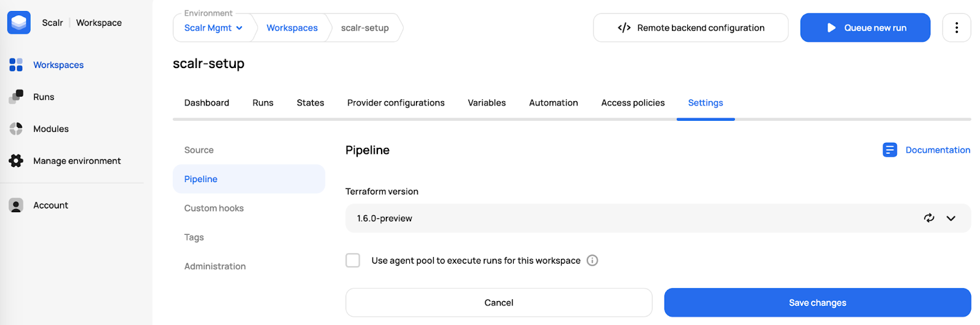Click the Runs icon in sidebar
The image size is (980, 325).
[x=16, y=97]
